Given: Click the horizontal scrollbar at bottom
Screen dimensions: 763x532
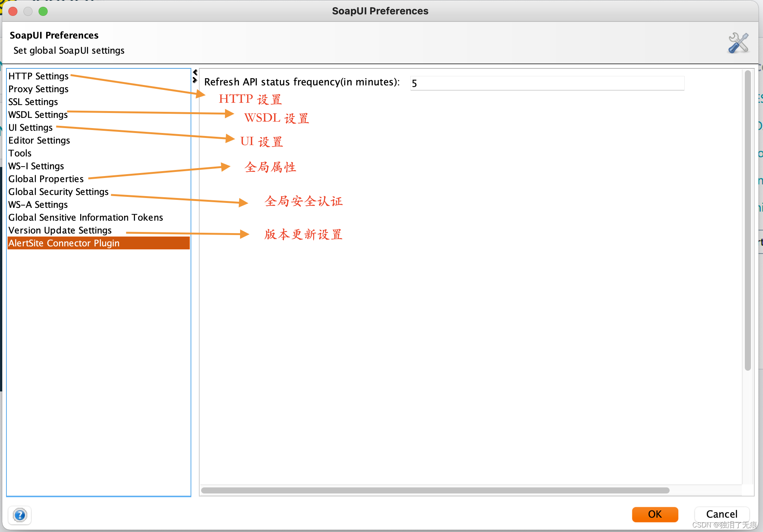Looking at the screenshot, I should (435, 490).
